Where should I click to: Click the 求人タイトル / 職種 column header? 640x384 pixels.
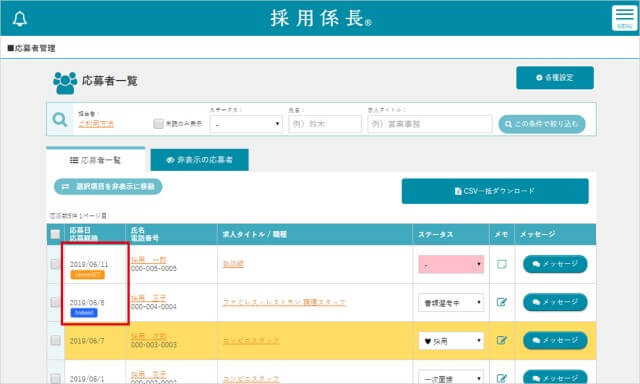pyautogui.click(x=255, y=234)
